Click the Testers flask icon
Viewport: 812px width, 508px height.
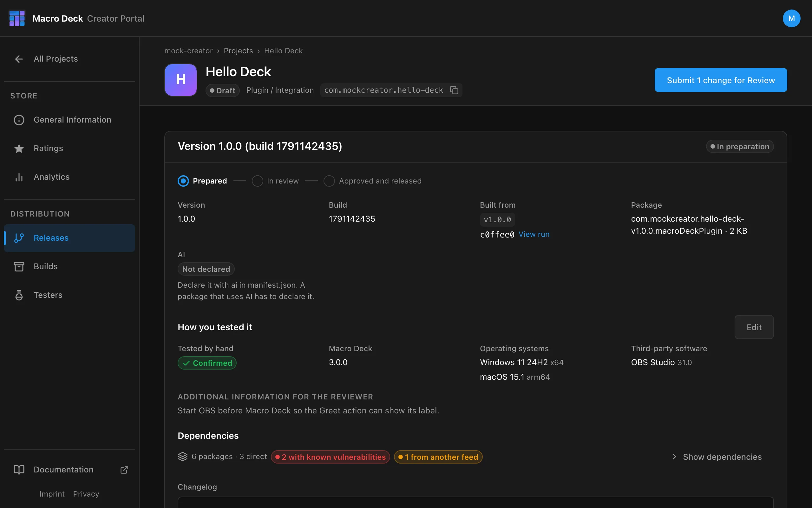tap(19, 295)
